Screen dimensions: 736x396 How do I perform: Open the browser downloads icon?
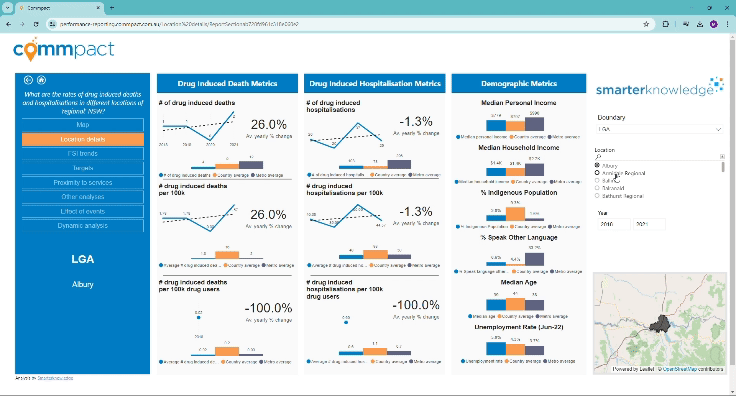tap(700, 24)
